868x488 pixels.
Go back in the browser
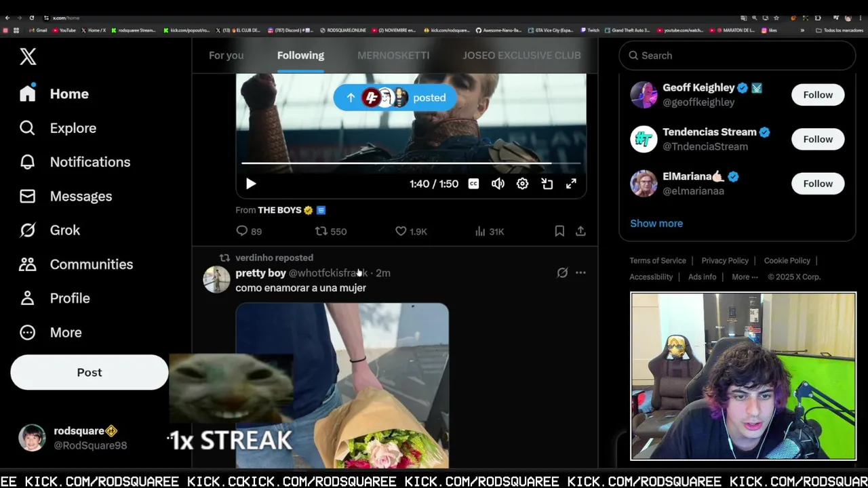pyautogui.click(x=7, y=18)
